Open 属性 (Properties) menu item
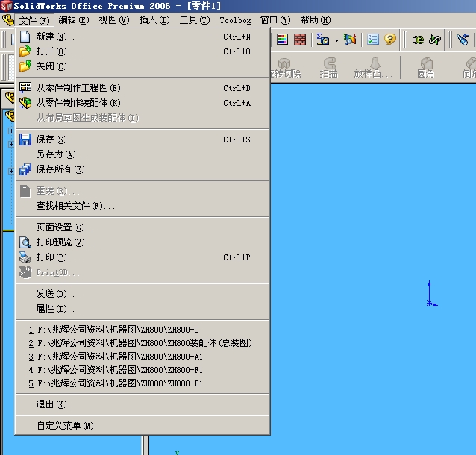The height and width of the screenshot is (455, 476). point(143,309)
